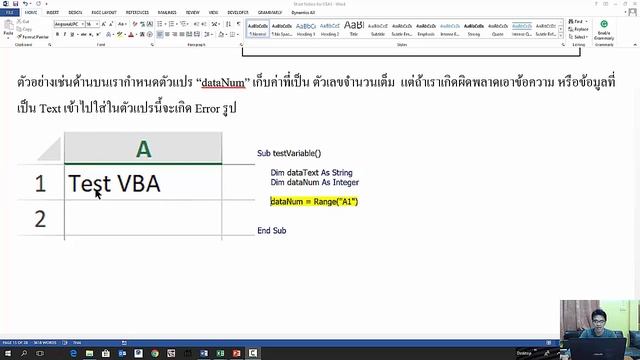Sort the selected paragraphs
Image resolution: width=640 pixels, height=360 pixels.
228,24
